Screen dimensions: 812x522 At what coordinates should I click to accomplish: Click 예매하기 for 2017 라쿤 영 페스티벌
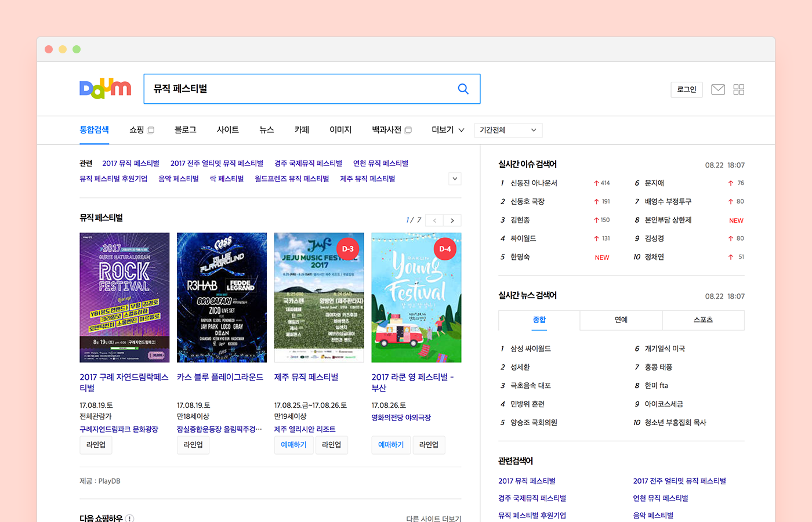(x=391, y=445)
